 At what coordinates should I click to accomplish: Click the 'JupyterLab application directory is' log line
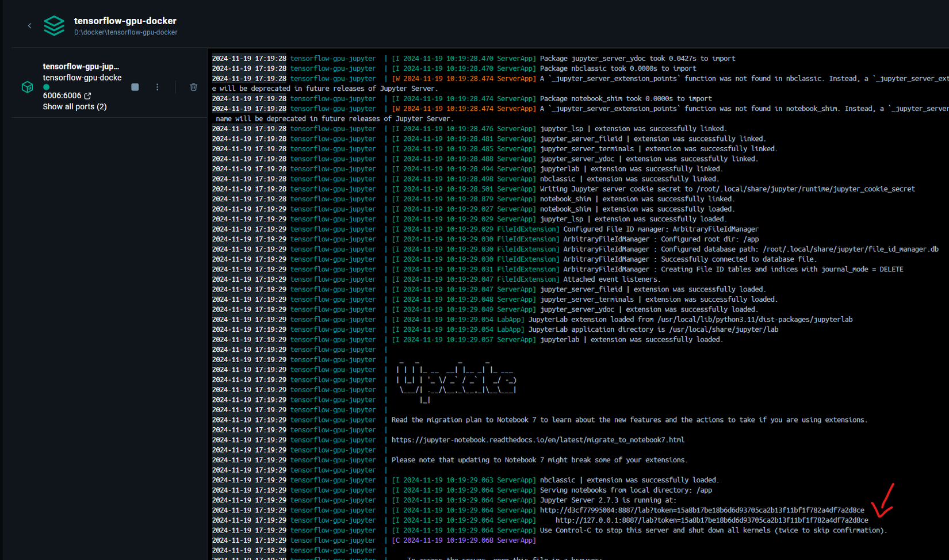coord(653,330)
